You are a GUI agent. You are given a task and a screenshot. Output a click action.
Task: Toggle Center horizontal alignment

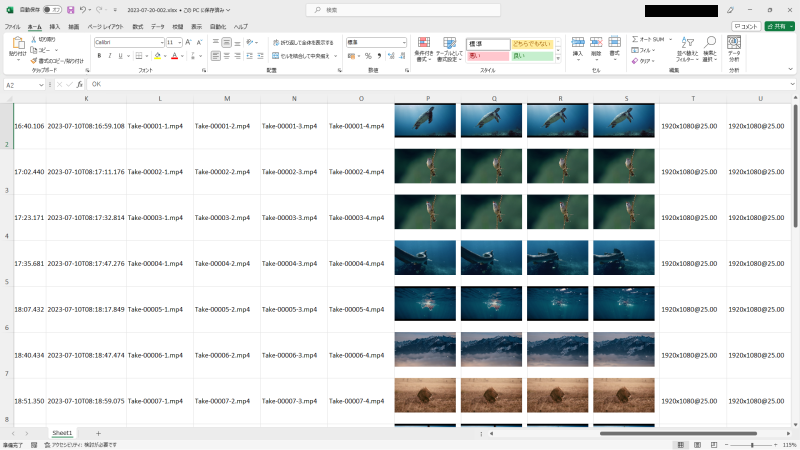pyautogui.click(x=227, y=56)
